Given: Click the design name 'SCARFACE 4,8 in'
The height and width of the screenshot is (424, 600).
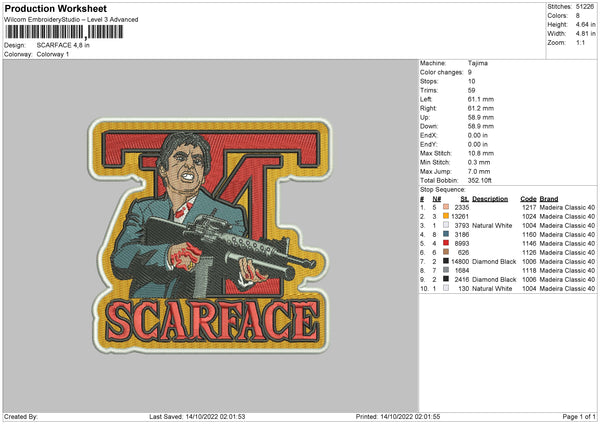Looking at the screenshot, I should (x=63, y=45).
